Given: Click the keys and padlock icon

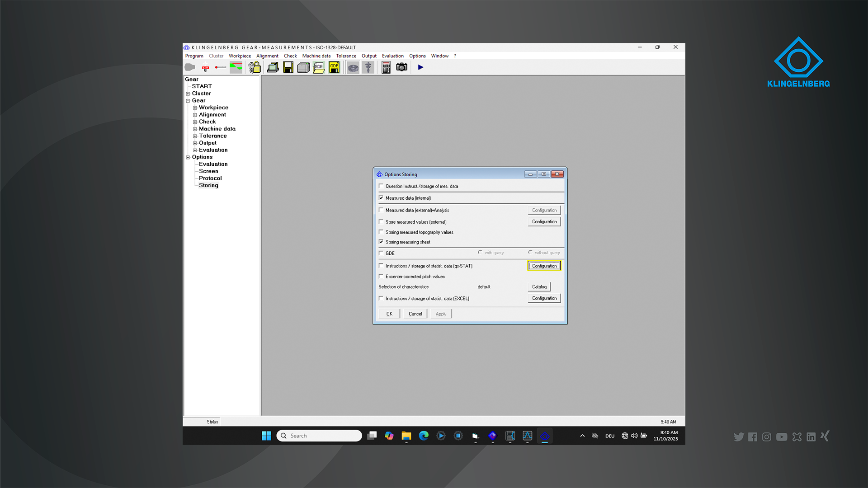Looking at the screenshot, I should click(x=255, y=68).
